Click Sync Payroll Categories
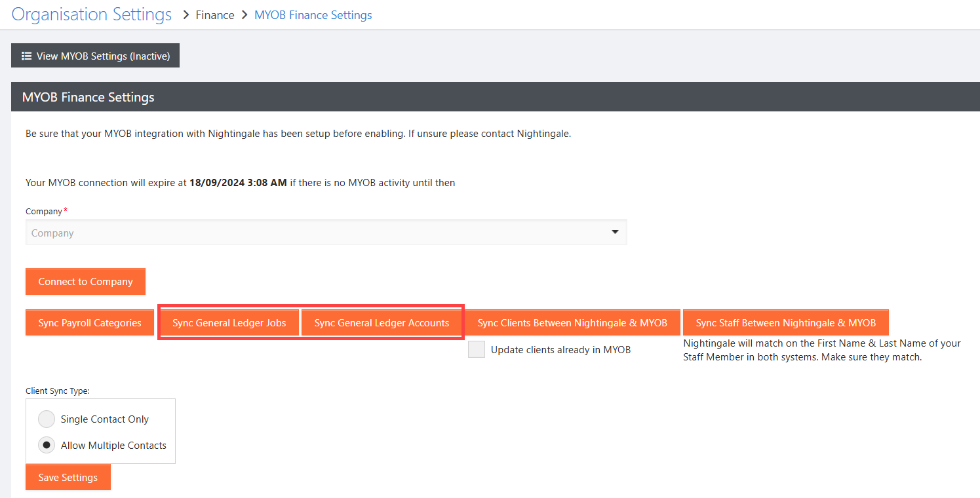 point(90,323)
